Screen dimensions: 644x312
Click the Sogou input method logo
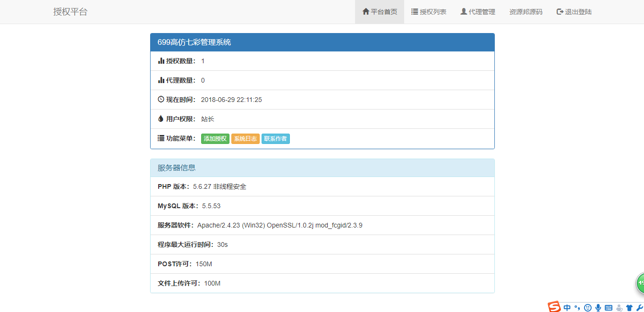[554, 307]
